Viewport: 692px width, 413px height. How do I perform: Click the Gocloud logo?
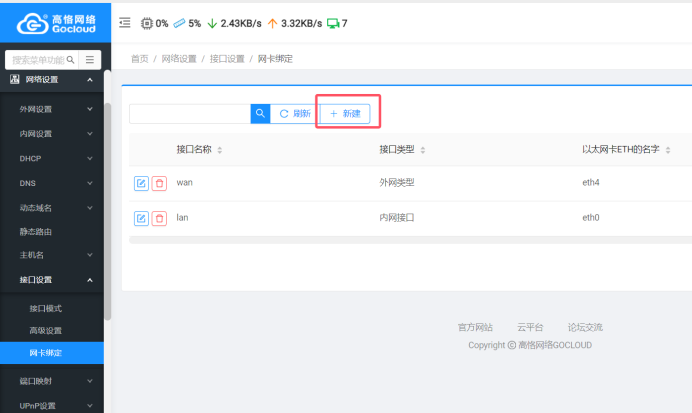tap(56, 23)
